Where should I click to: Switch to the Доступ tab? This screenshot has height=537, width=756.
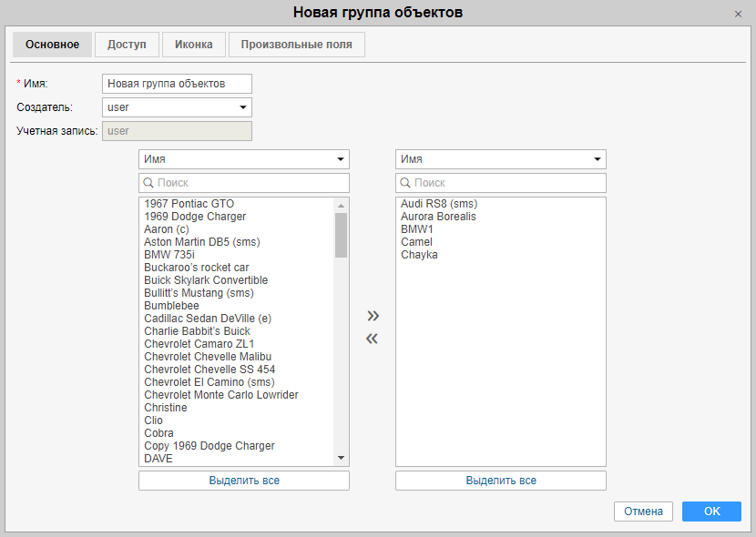pos(127,45)
